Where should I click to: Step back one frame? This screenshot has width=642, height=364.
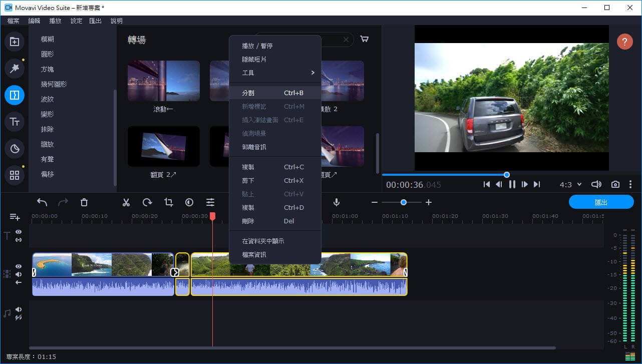(499, 184)
